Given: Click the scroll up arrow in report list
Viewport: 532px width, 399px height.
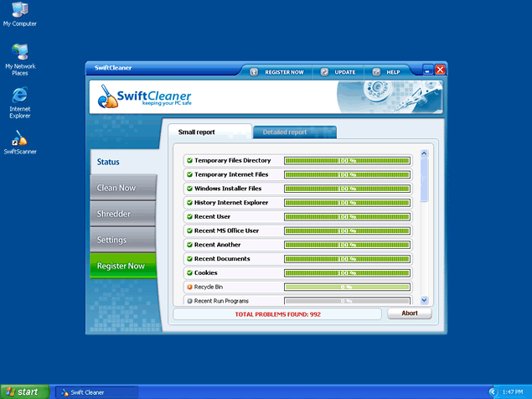Looking at the screenshot, I should click(424, 154).
